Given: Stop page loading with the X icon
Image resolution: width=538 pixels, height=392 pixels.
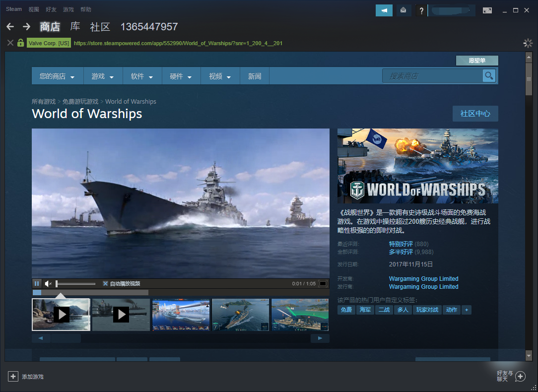Looking at the screenshot, I should tap(10, 43).
